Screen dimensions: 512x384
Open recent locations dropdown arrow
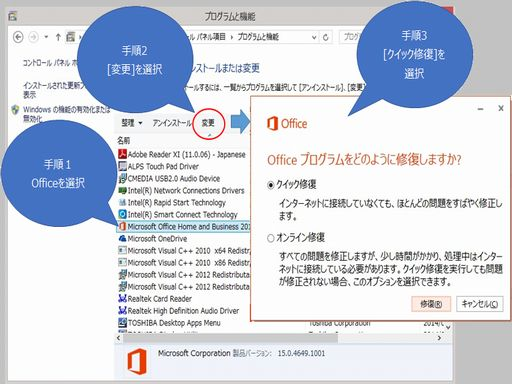pyautogui.click(x=46, y=37)
